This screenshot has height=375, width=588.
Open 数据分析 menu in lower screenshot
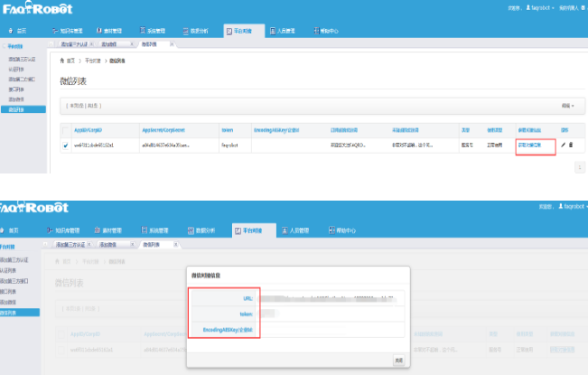[201, 230]
